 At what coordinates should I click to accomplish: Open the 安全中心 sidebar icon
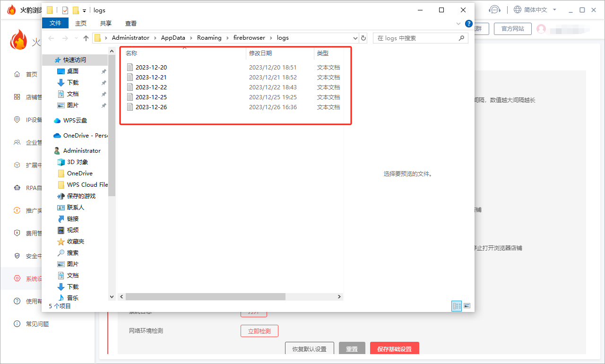(17, 256)
